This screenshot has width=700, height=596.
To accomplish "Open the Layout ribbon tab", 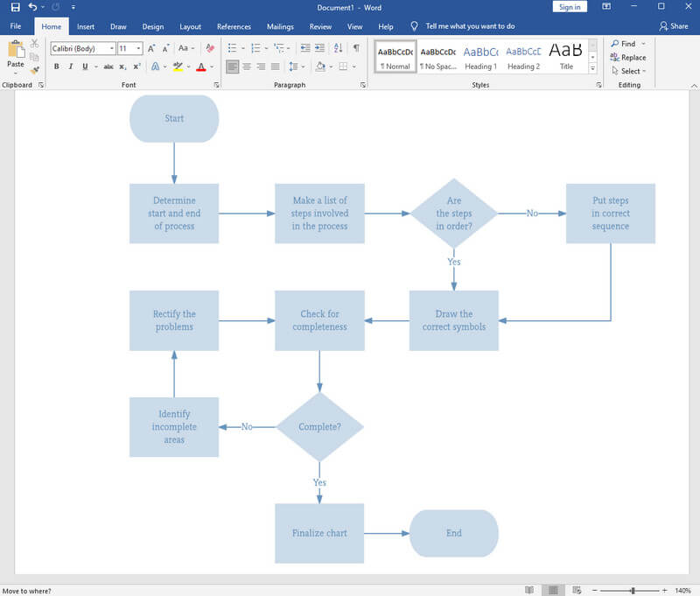I will 190,26.
